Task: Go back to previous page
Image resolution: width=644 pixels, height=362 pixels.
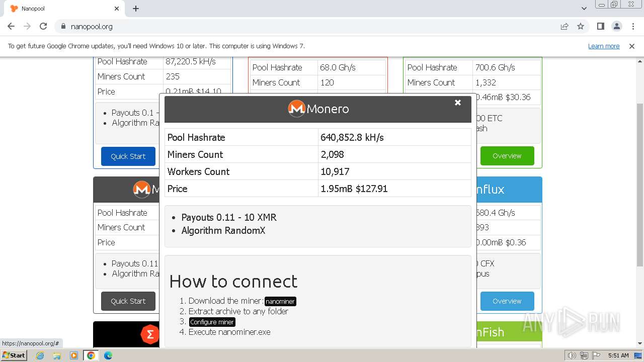Action: 11,26
